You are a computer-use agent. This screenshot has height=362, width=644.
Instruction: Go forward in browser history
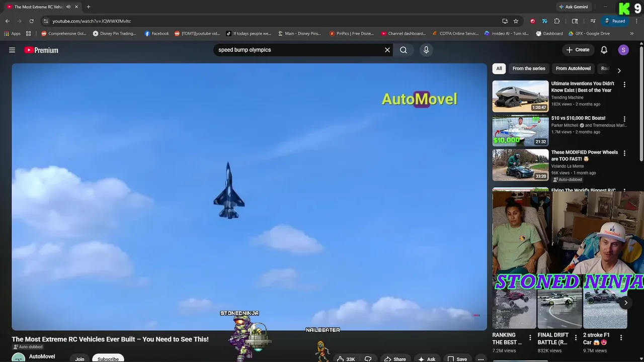pyautogui.click(x=19, y=21)
